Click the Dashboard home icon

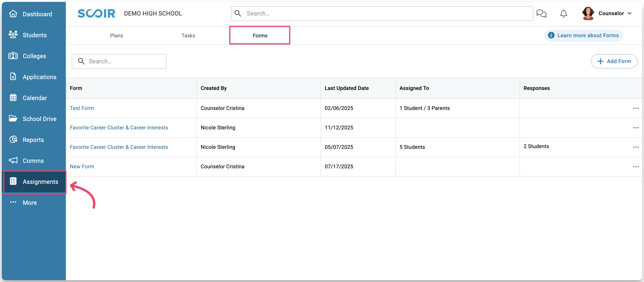(x=13, y=14)
